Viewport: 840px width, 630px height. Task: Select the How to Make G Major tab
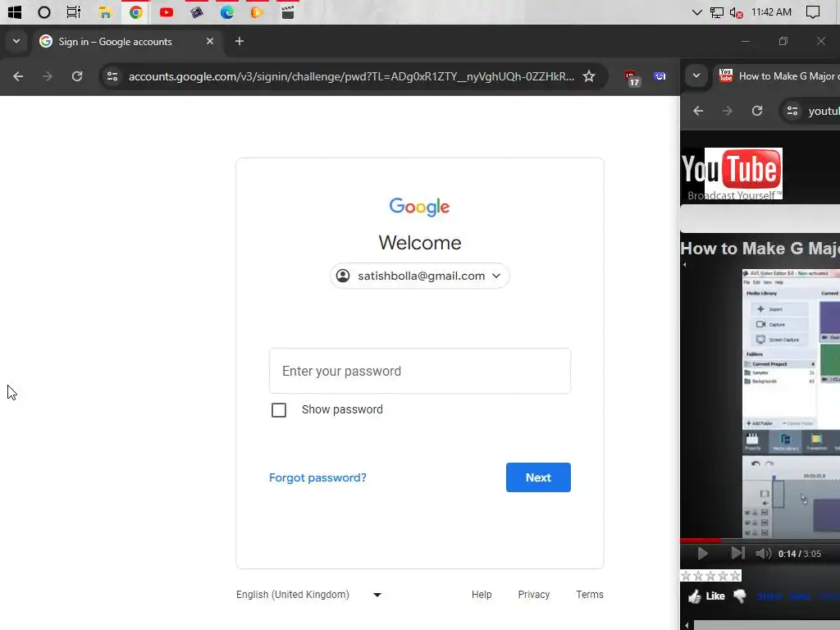point(777,76)
